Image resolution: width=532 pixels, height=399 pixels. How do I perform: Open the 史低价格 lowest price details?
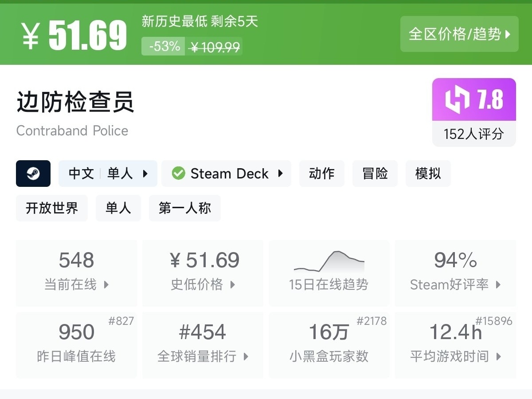203,273
